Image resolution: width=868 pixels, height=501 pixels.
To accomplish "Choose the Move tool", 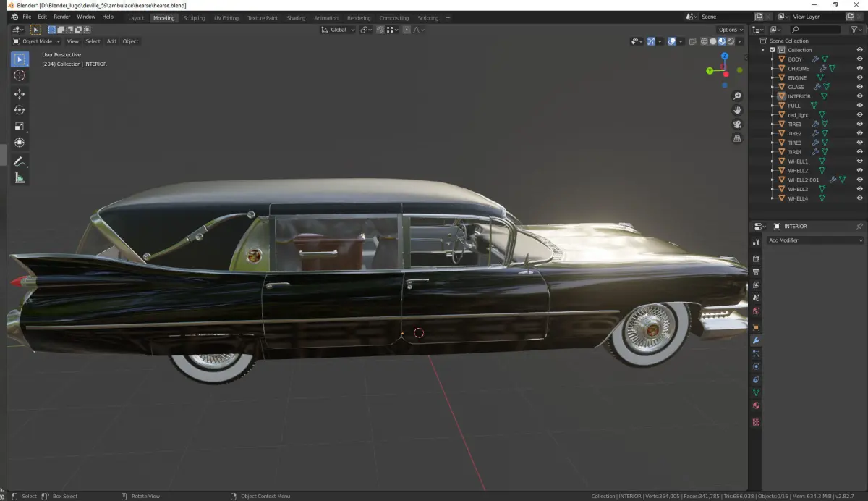I will (20, 94).
